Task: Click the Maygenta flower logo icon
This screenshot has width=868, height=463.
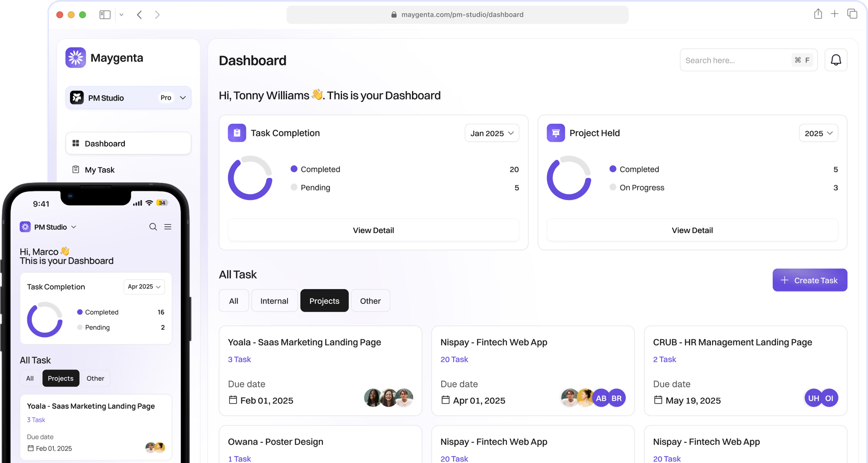Action: tap(76, 58)
